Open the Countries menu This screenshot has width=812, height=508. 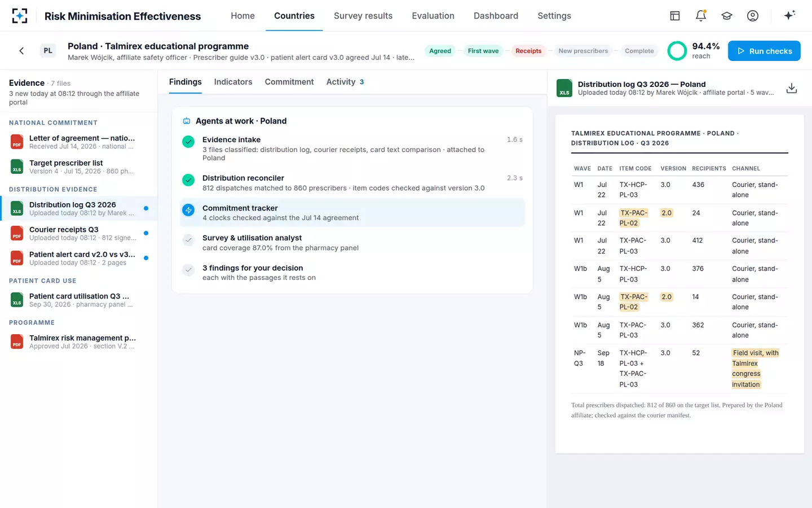click(294, 16)
